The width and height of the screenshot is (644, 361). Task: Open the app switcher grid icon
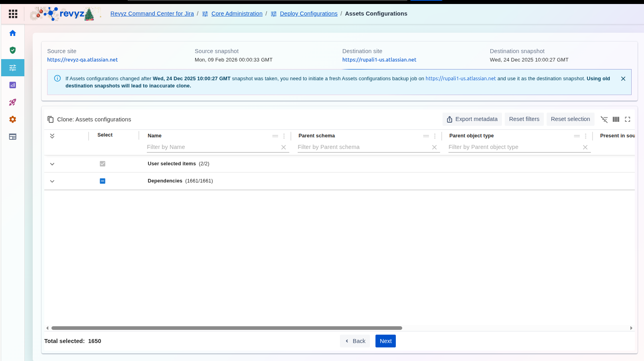[x=13, y=14]
